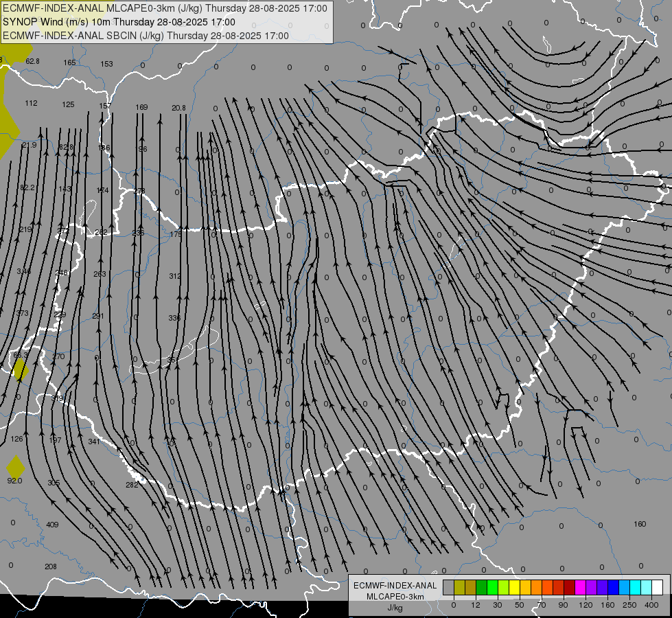Click the SYNOP Wind 10m title line

(119, 22)
